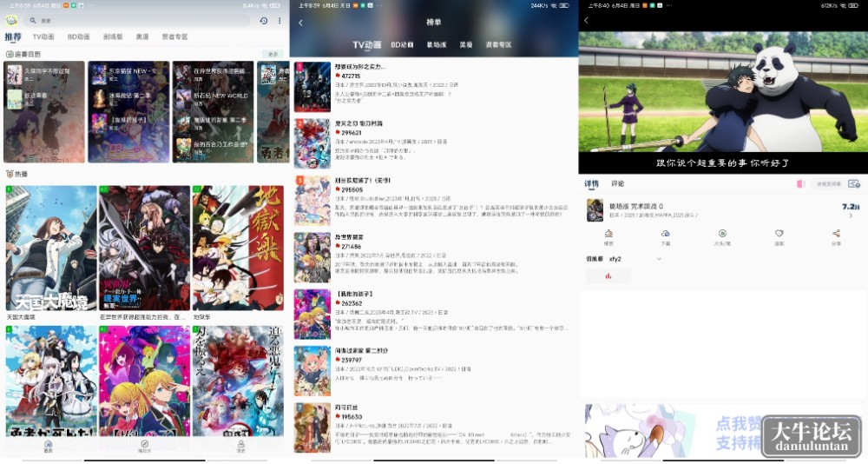Screen dimensions: 868x464
Task: Open the 【我推的孩子】 ranking entry
Action: (434, 315)
